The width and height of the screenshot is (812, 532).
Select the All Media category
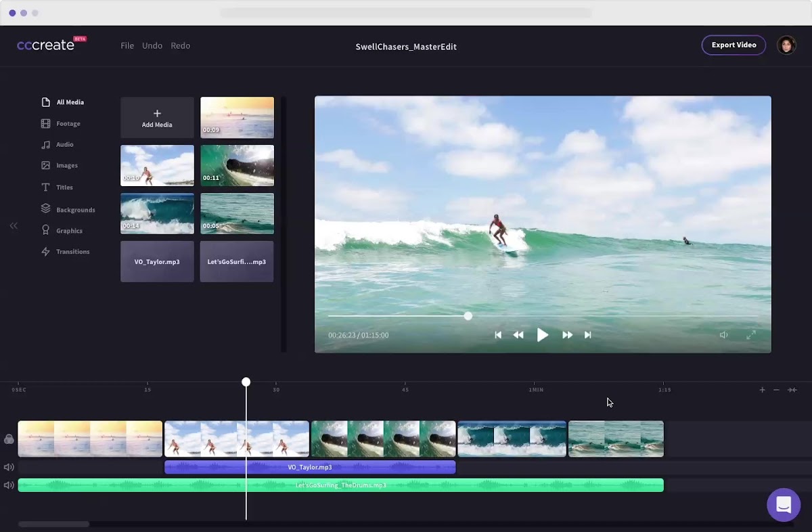(x=63, y=102)
